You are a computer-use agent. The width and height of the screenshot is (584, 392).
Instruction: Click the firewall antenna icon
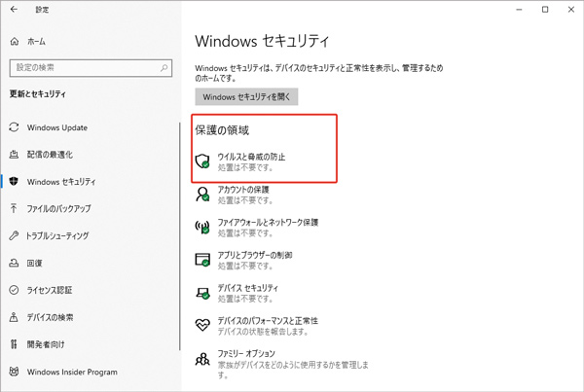202,227
